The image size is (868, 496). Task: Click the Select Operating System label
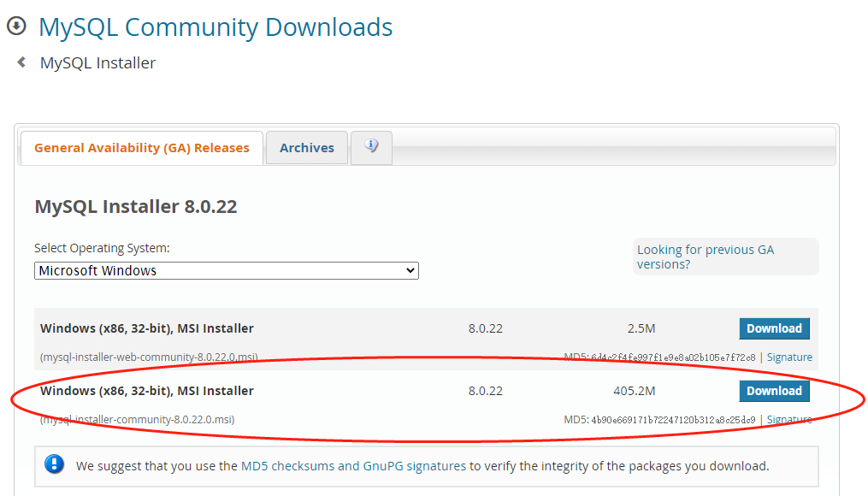[x=102, y=248]
